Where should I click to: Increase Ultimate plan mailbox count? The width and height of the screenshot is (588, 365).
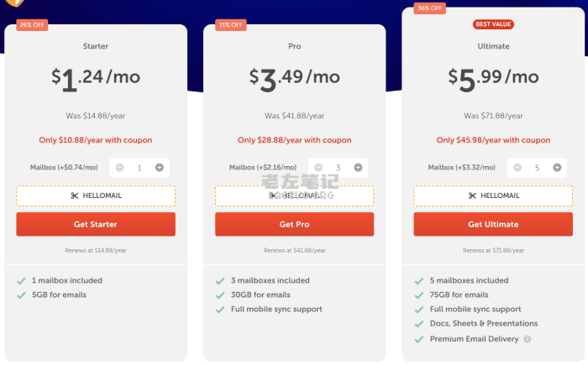point(557,168)
